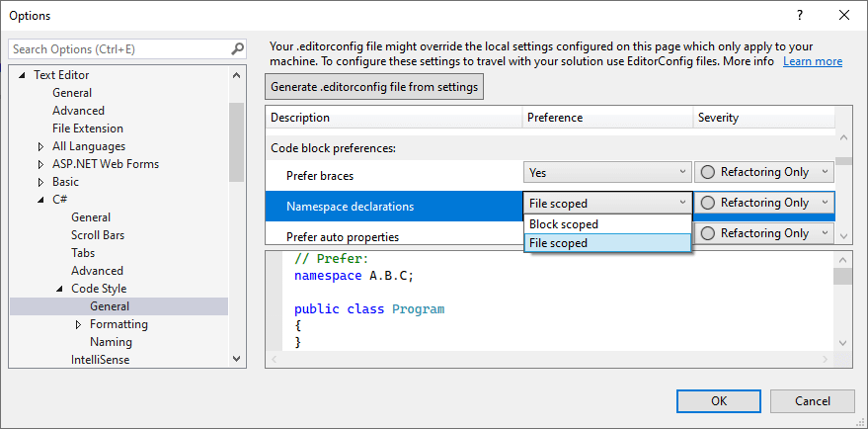This screenshot has height=429, width=868.
Task: Click the Severity column header
Action: (x=718, y=118)
